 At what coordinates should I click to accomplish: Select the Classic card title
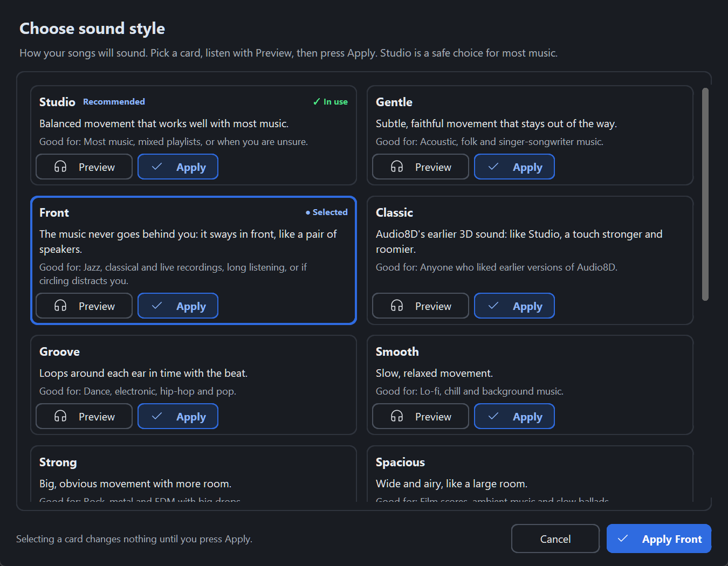(394, 212)
